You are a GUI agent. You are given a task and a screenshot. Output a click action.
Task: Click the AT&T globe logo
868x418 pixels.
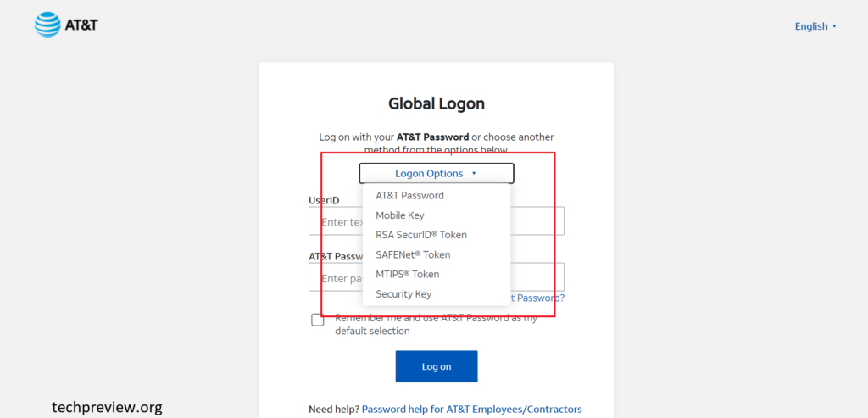pos(47,25)
